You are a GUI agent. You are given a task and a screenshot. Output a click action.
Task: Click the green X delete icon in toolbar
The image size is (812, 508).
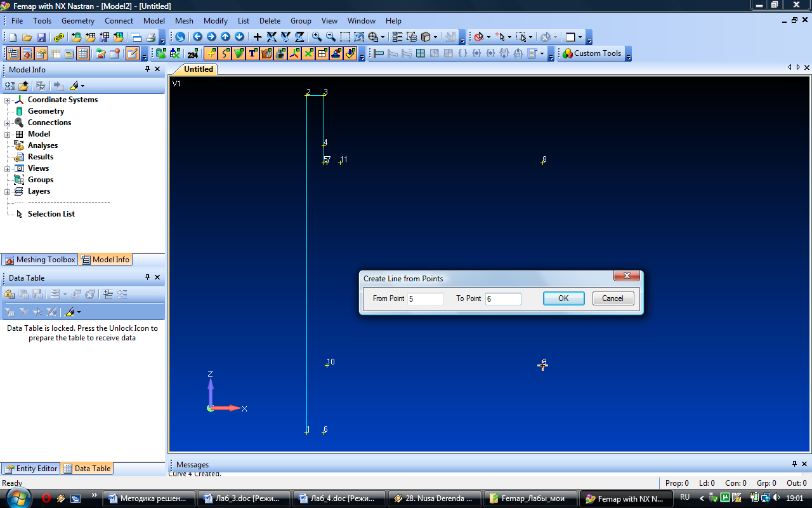click(x=308, y=54)
